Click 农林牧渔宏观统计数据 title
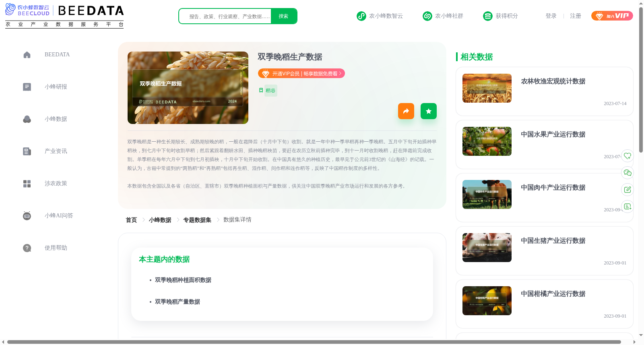644x345 pixels. coord(553,81)
